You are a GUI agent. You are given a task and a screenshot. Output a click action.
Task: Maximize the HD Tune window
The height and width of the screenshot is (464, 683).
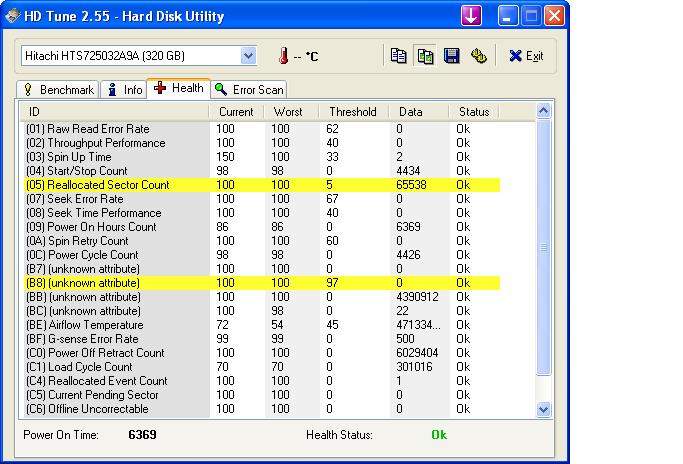click(532, 16)
